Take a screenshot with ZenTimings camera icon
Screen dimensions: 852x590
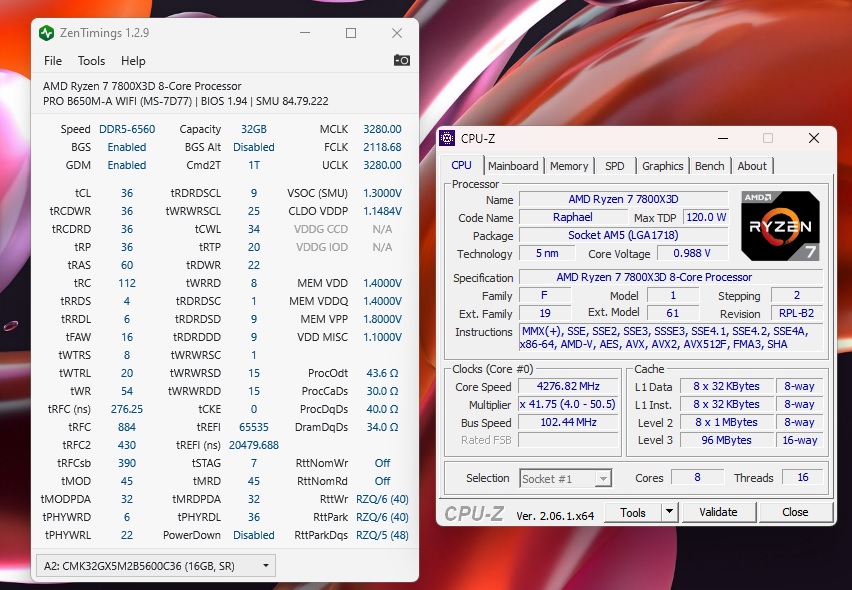coord(402,60)
